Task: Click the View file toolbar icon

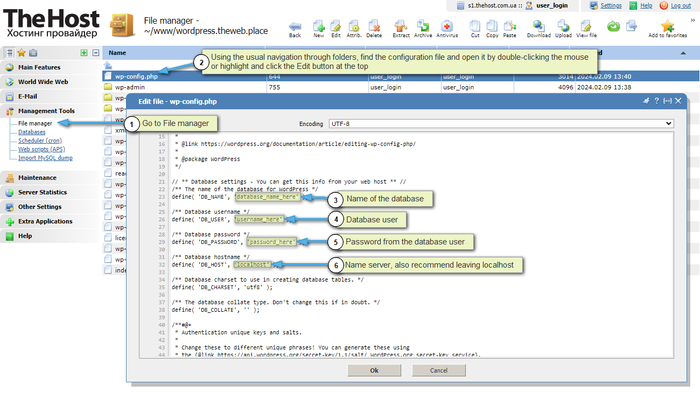Action: point(586,29)
